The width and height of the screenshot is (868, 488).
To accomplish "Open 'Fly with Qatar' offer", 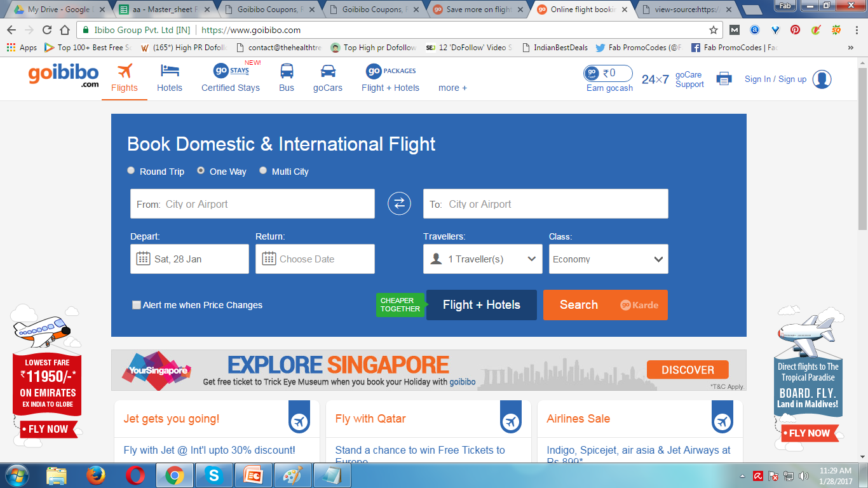I will 370,419.
